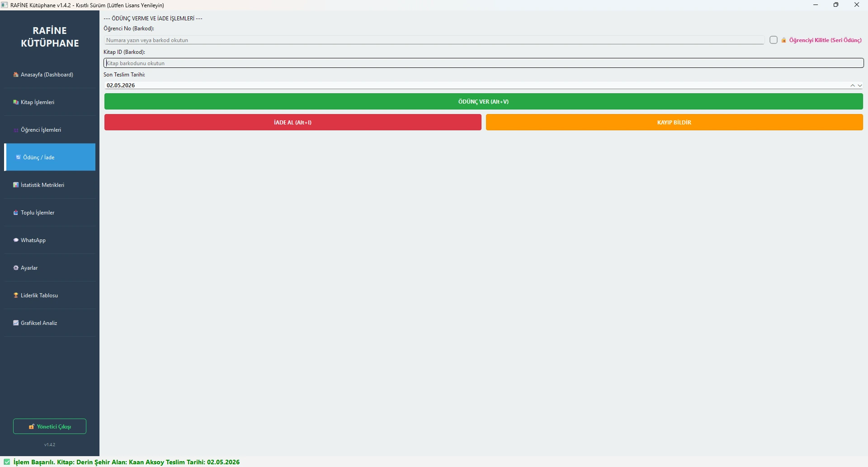Screen dimensions: 868x467
Task: Click the Toplu İşlemler icon
Action: pyautogui.click(x=16, y=213)
